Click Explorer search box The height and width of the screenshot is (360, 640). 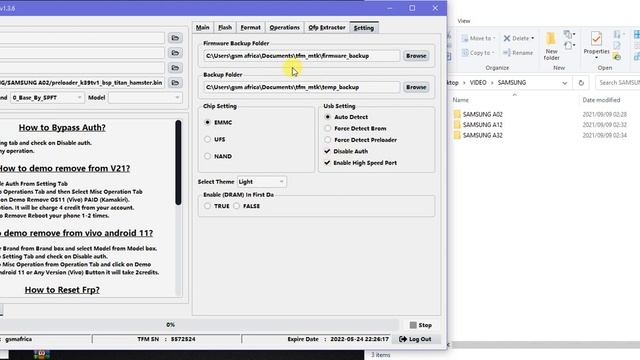[x=618, y=83]
